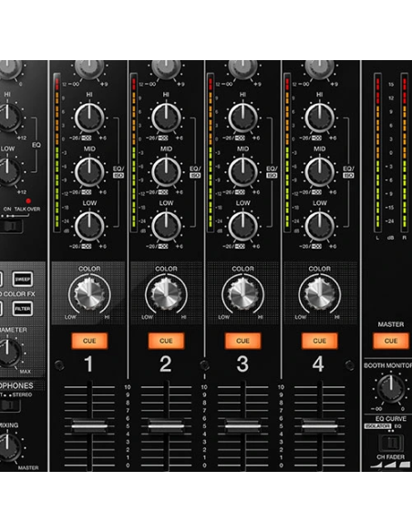The width and height of the screenshot is (412, 532).
Task: Click channel 4 COLOR knob
Action: tap(319, 293)
